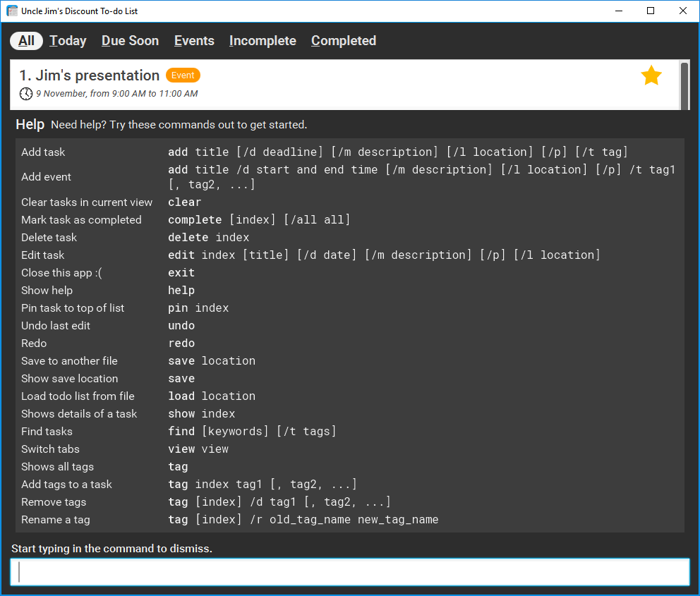Click the 'Remove tags' label

tap(54, 502)
